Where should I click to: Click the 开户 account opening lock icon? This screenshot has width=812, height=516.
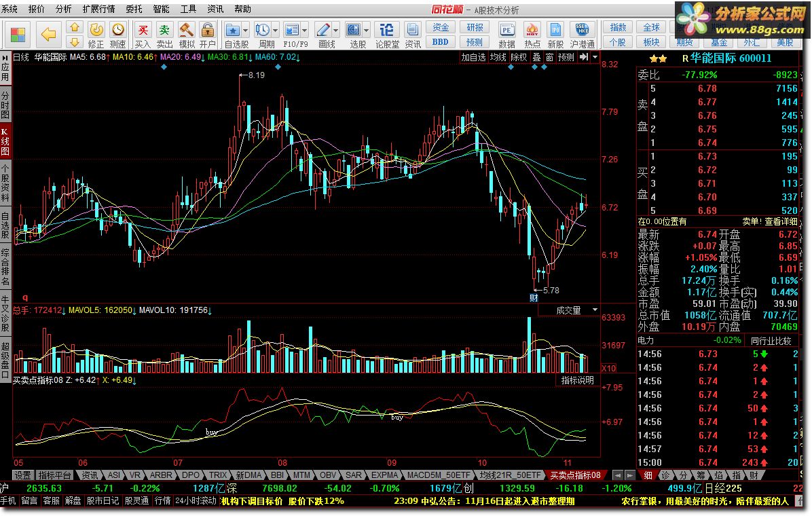[208, 35]
